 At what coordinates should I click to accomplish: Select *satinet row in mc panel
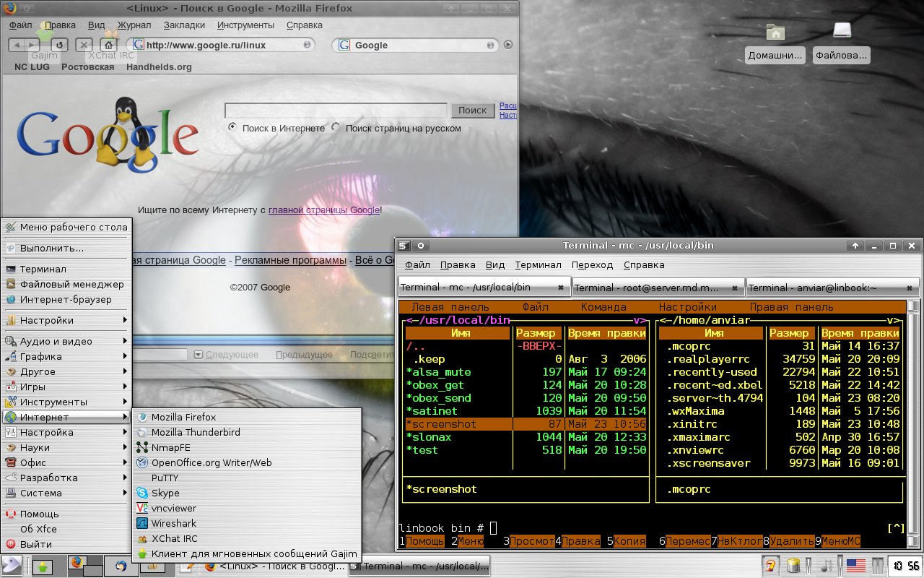point(525,411)
